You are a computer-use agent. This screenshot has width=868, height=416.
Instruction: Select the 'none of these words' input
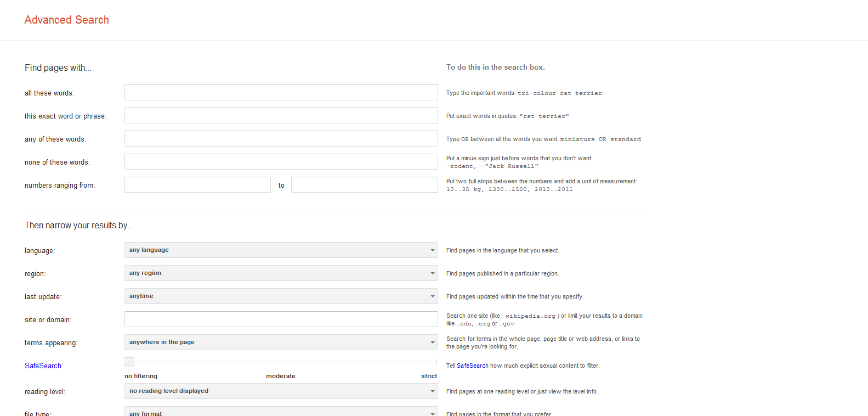point(281,162)
